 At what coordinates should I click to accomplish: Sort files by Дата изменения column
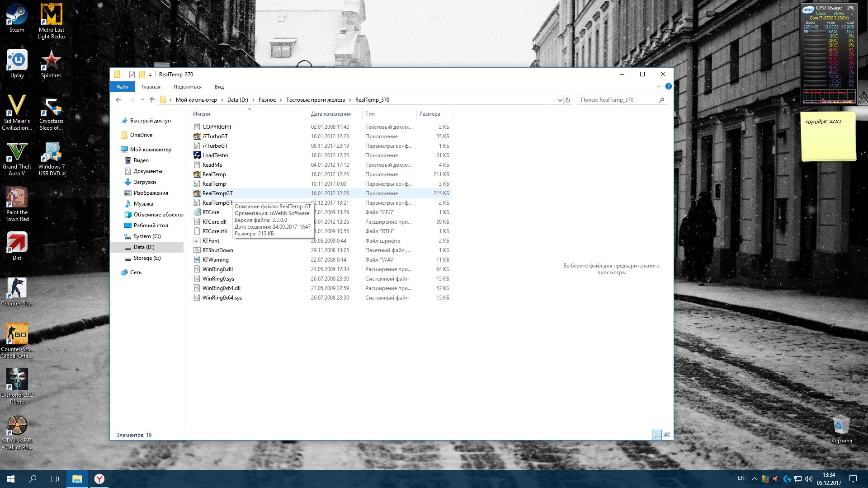click(x=330, y=114)
